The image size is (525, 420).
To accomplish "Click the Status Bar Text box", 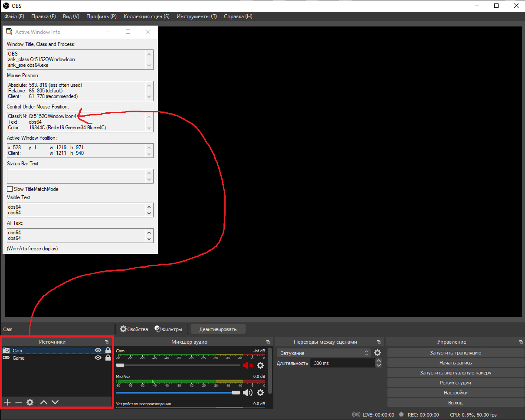I will click(x=80, y=176).
